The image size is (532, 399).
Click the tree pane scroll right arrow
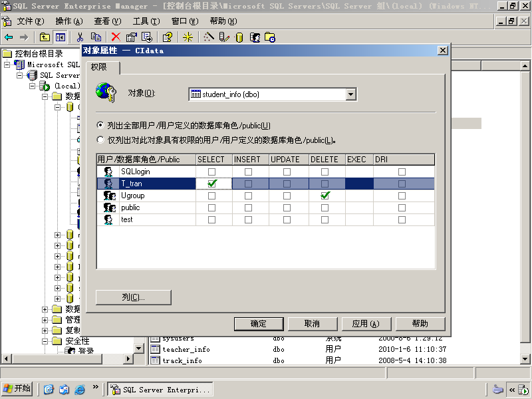(128, 358)
